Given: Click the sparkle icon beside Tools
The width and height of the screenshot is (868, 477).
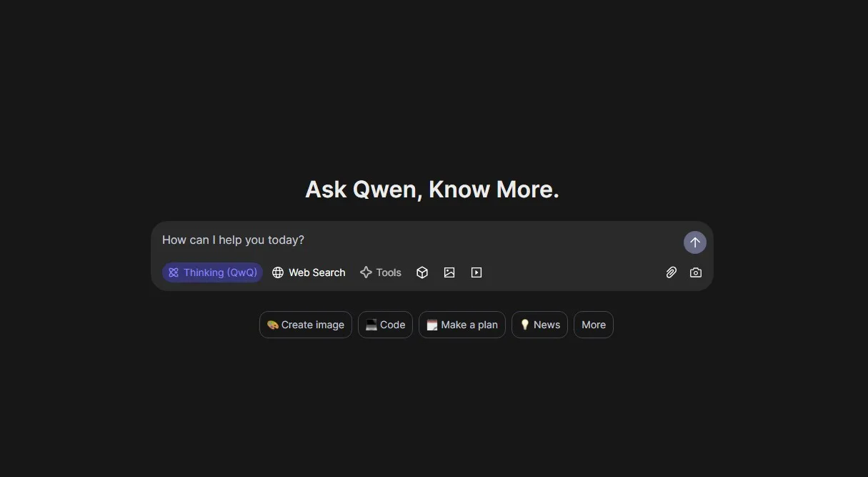Looking at the screenshot, I should coord(366,272).
